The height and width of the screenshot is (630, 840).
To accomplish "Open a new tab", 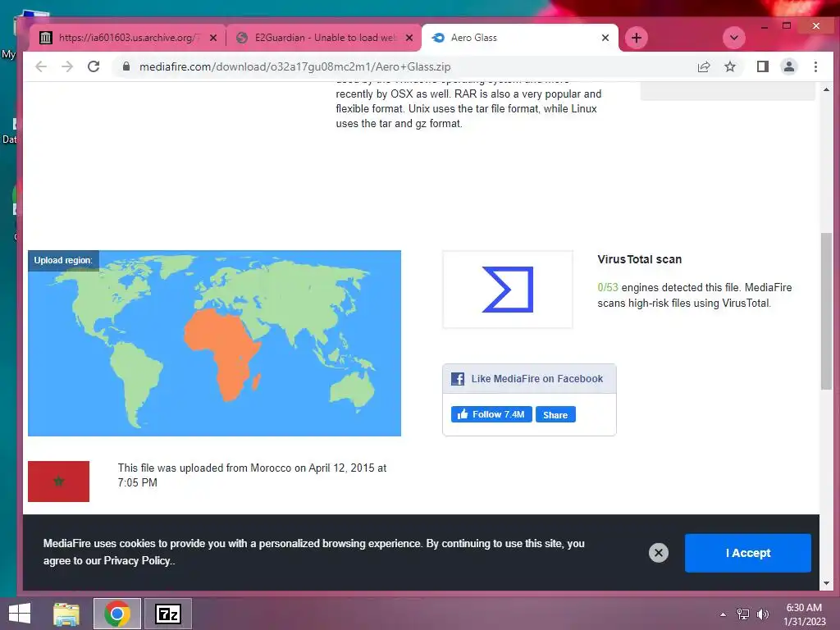I will [636, 38].
